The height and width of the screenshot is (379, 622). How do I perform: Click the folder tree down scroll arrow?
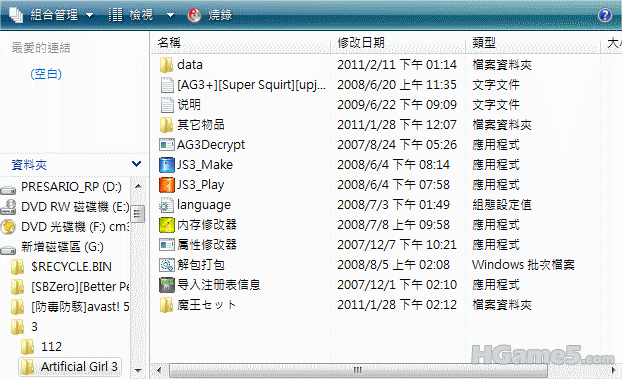tap(138, 371)
